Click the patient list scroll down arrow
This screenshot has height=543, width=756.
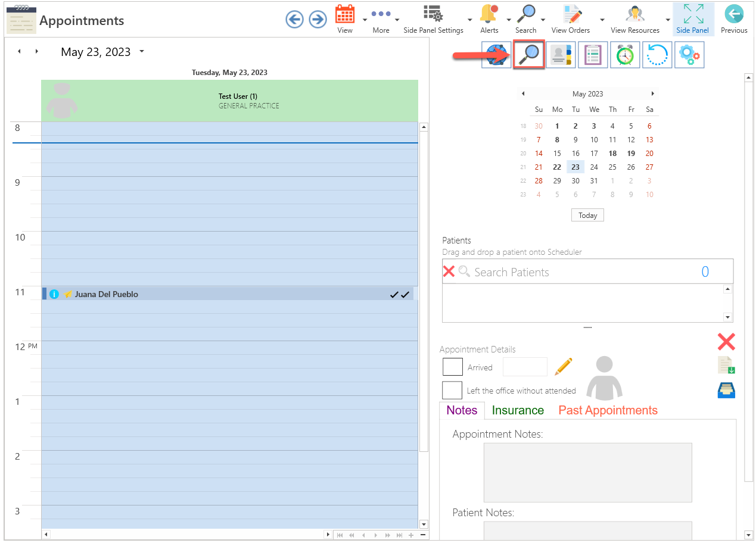coord(727,317)
